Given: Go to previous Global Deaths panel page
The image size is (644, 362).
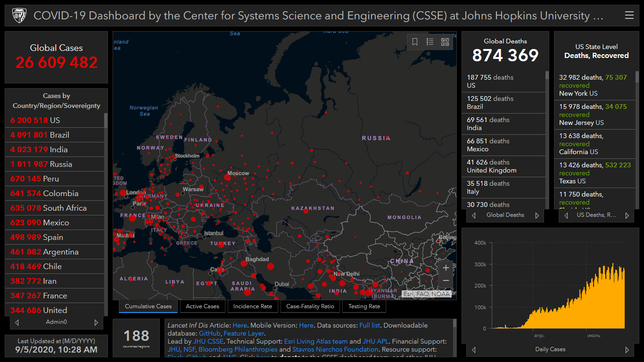Looking at the screenshot, I should (x=474, y=215).
